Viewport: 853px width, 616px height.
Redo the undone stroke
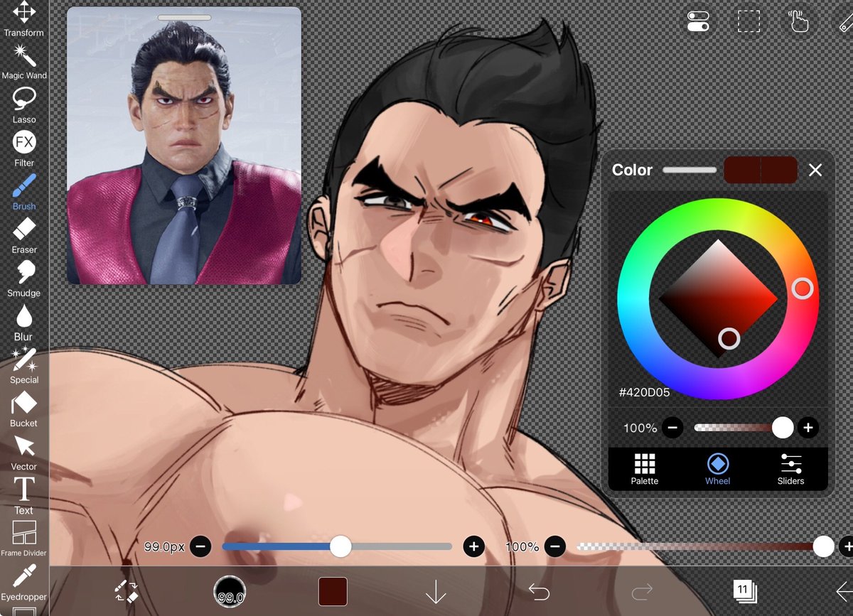(642, 591)
